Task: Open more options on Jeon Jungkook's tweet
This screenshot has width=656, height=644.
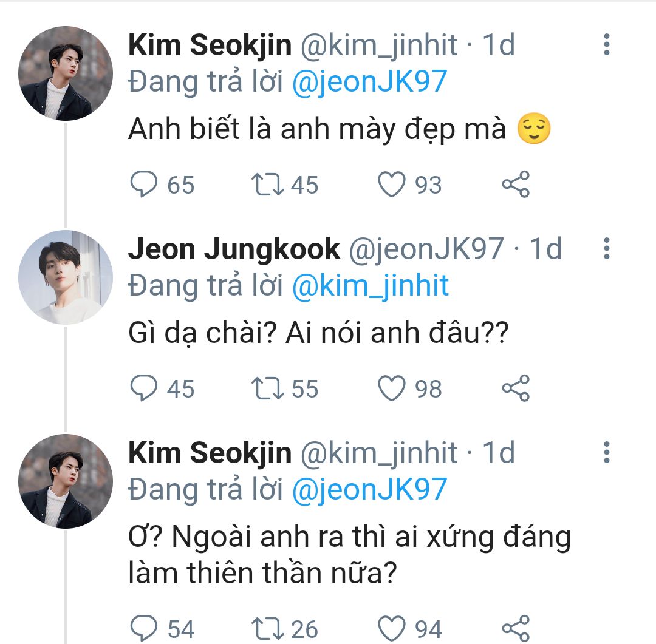Action: point(606,249)
